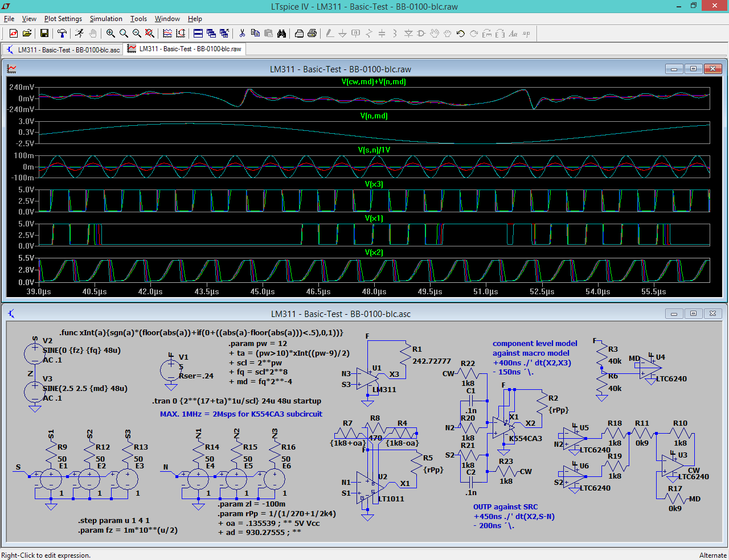Click the Find binoculars icon
This screenshot has width=729, height=560.
point(281,34)
